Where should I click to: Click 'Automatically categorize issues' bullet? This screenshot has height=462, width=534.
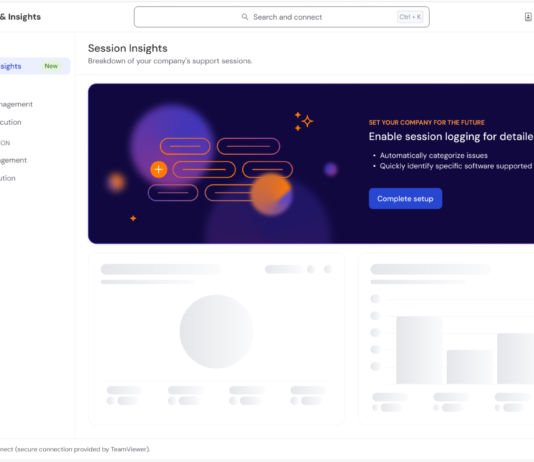[x=434, y=156]
